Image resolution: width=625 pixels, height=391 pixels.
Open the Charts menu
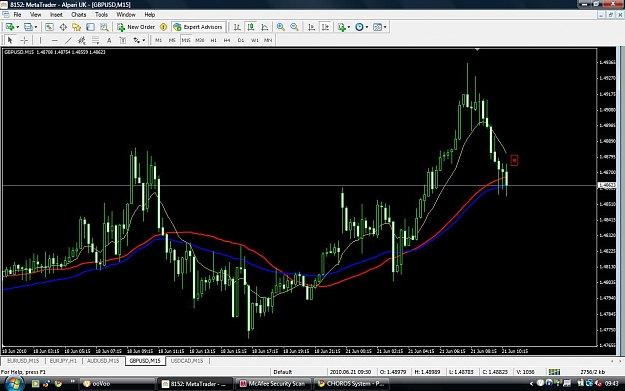coord(79,14)
